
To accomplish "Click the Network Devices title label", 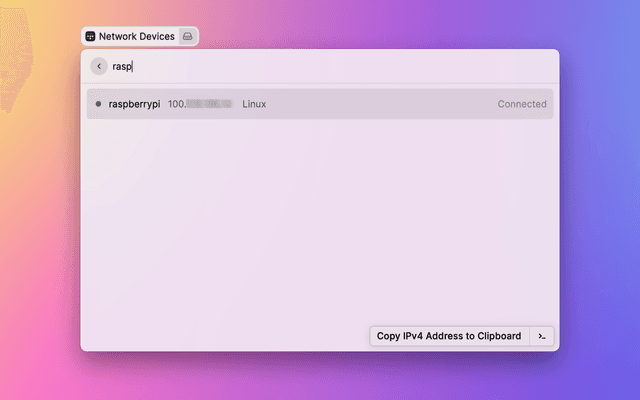I will 137,36.
